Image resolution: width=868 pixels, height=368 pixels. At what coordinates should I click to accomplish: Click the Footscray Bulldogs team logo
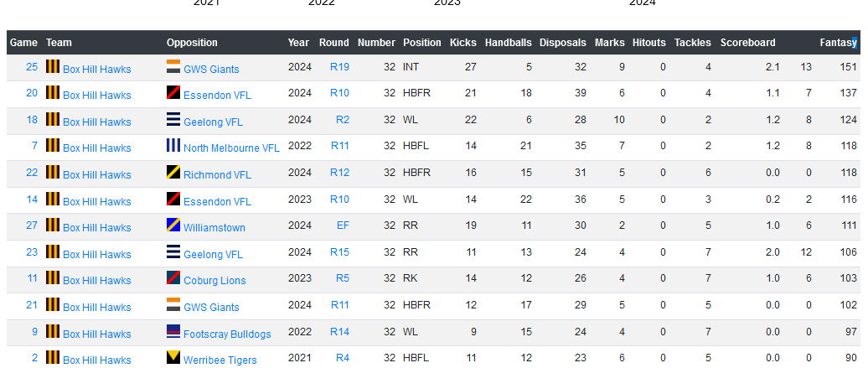173,331
